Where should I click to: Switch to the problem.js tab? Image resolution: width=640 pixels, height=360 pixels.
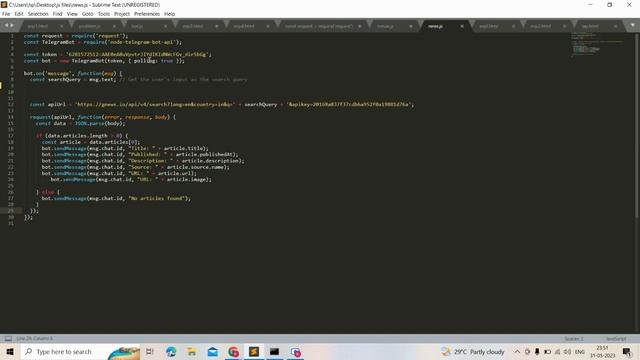click(x=89, y=26)
